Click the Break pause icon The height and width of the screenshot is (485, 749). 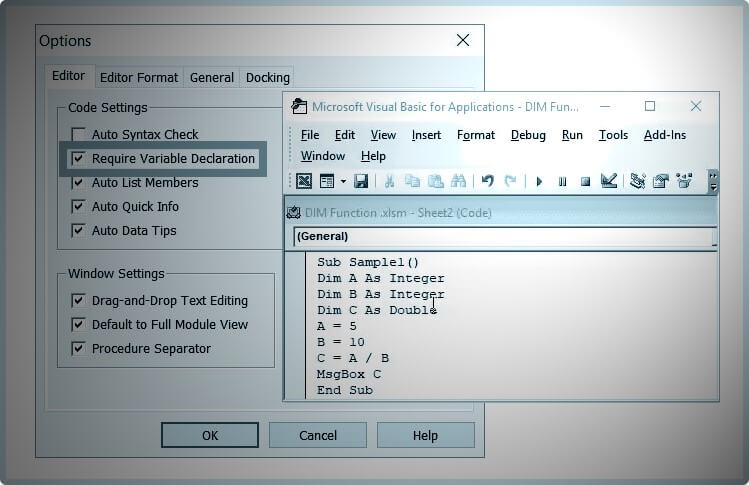pyautogui.click(x=563, y=182)
